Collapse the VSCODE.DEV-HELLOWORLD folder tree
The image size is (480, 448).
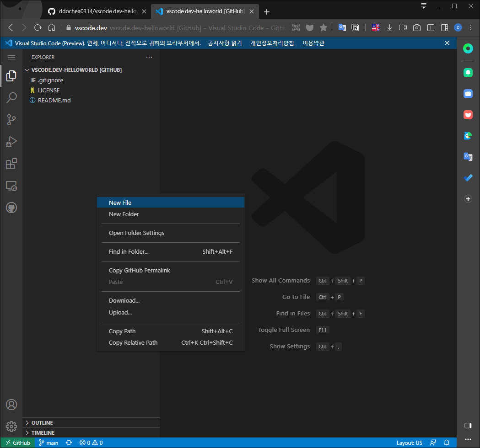click(x=27, y=70)
